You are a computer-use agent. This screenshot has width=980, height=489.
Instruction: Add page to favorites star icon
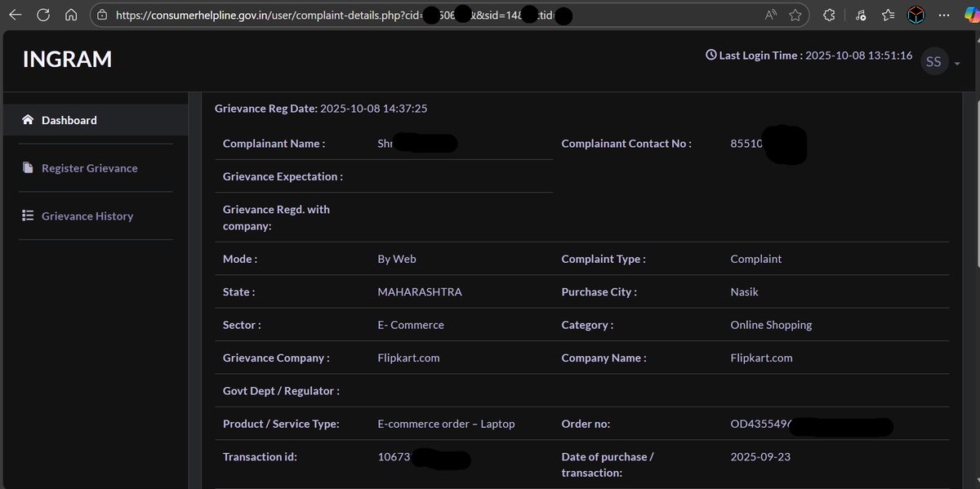pos(795,15)
